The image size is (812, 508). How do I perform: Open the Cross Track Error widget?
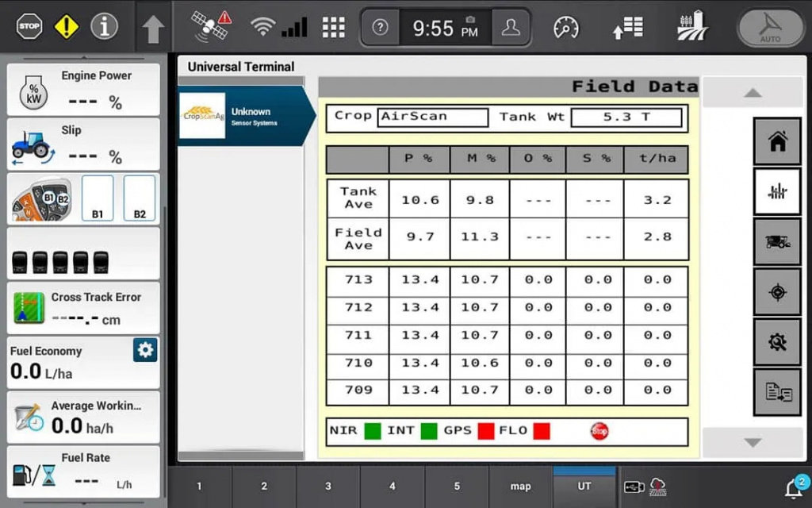coord(83,309)
